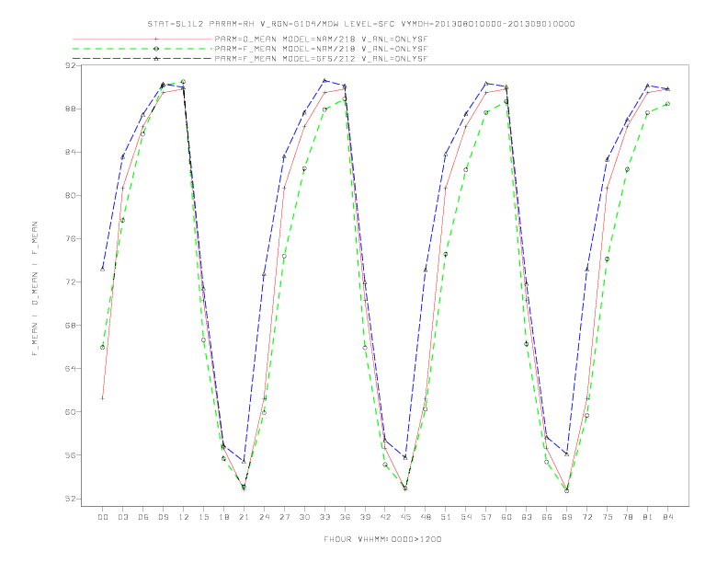The image size is (728, 563).
Task: Click x-axis forecast hour label 66
Action: pyautogui.click(x=547, y=517)
